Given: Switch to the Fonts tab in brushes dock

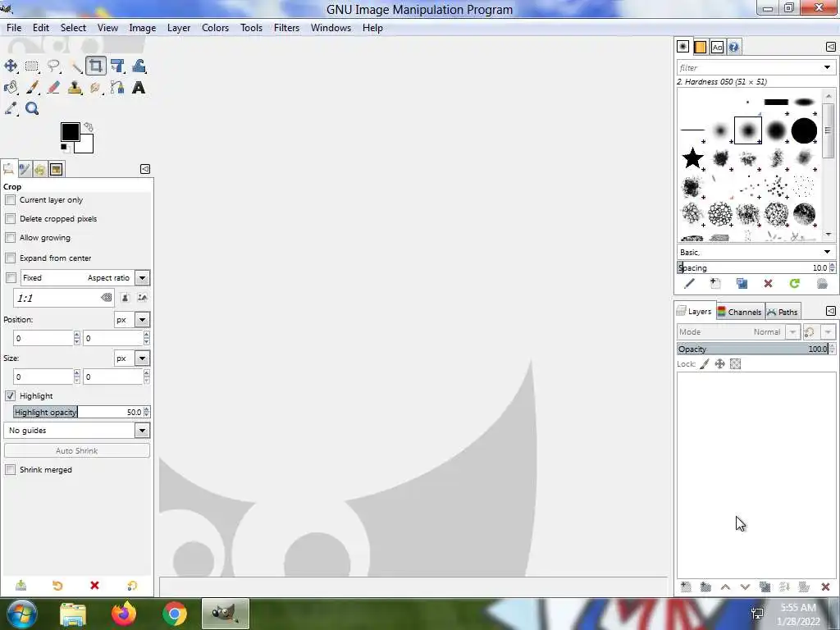Looking at the screenshot, I should 717,47.
